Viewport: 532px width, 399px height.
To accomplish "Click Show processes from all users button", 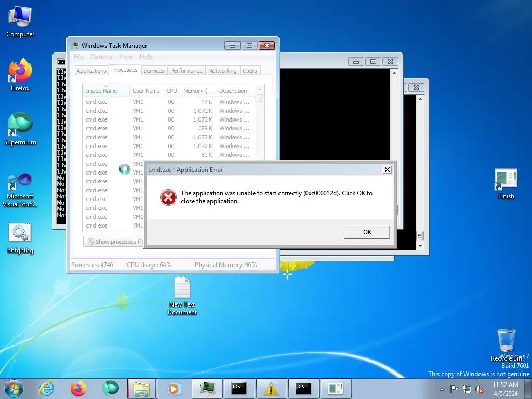I will tap(114, 241).
